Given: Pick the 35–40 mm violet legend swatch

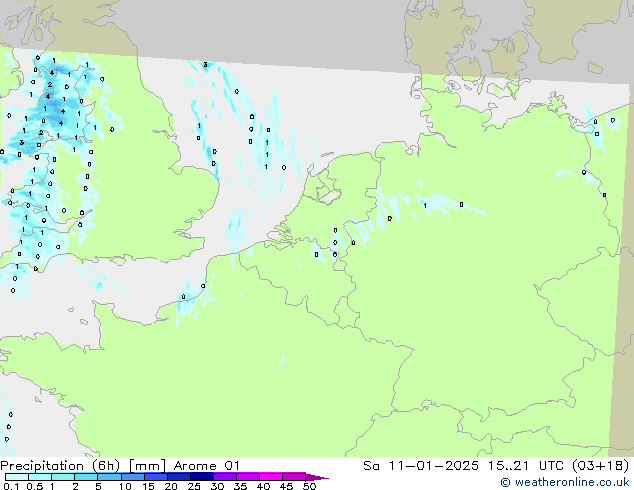Looking at the screenshot, I should pos(248,477).
